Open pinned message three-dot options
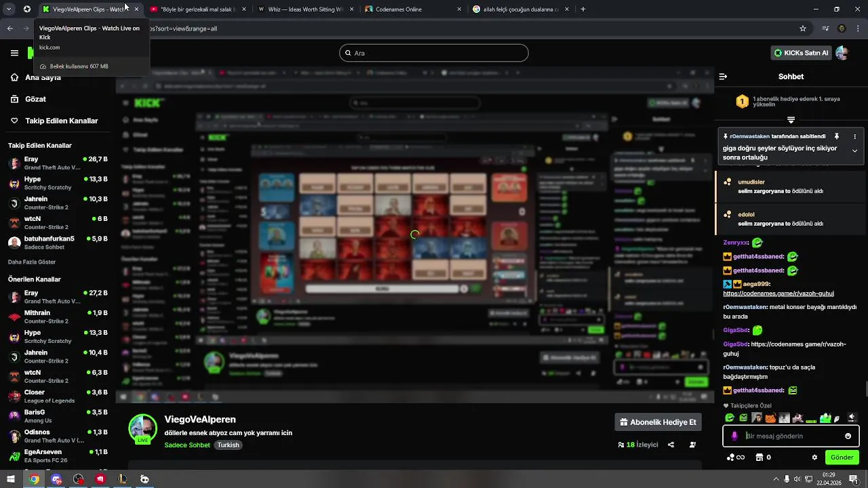The height and width of the screenshot is (488, 868). point(854,136)
